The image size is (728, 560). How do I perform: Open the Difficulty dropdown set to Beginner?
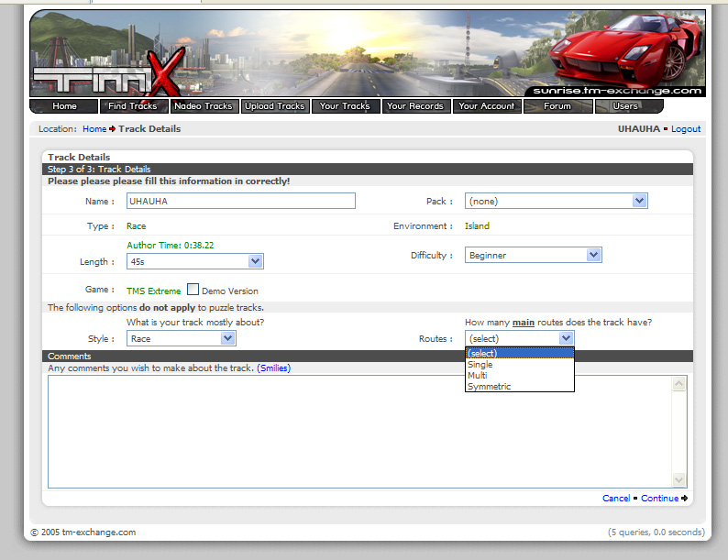(533, 255)
